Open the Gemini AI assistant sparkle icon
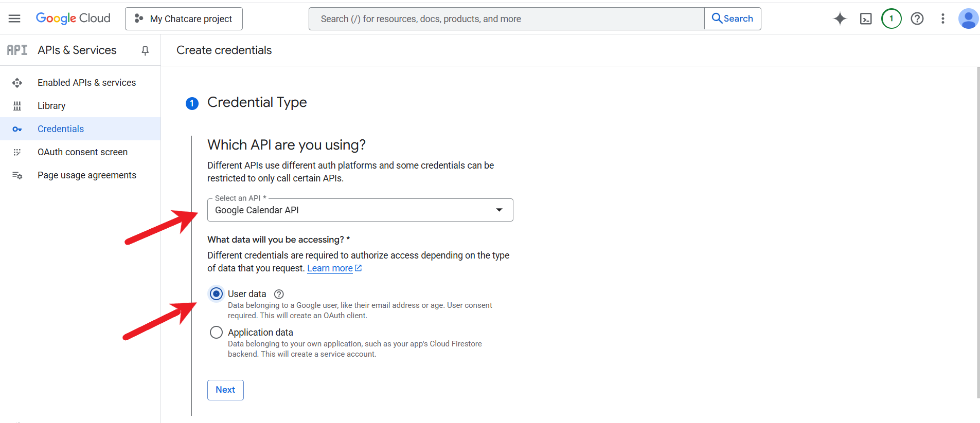Image resolution: width=980 pixels, height=423 pixels. [840, 19]
